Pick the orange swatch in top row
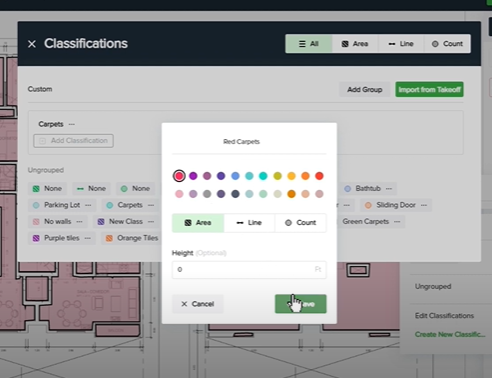This screenshot has width=492, height=378. (x=305, y=176)
